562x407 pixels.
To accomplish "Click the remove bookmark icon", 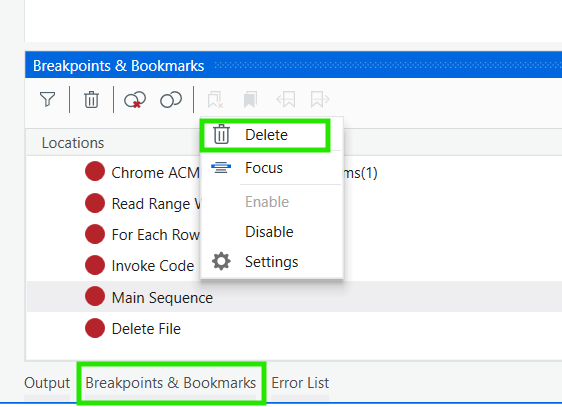I will 215,99.
